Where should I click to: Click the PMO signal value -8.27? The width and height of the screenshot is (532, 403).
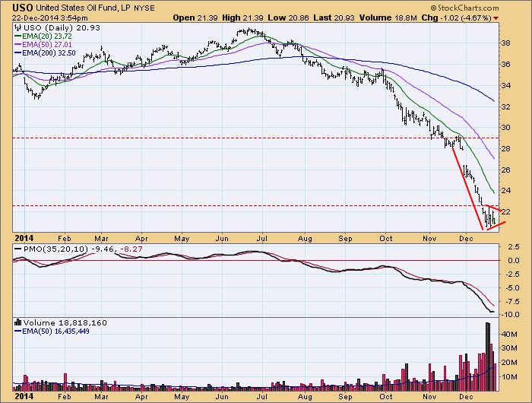click(131, 249)
